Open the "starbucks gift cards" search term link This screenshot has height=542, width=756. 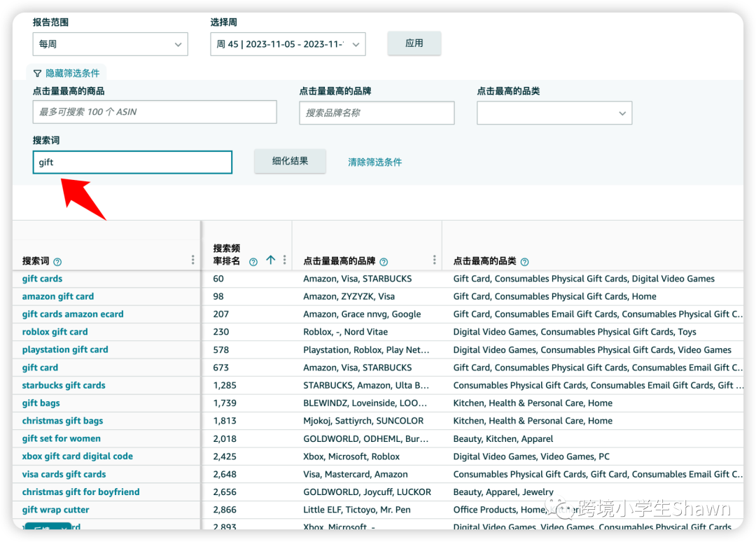[x=64, y=384]
